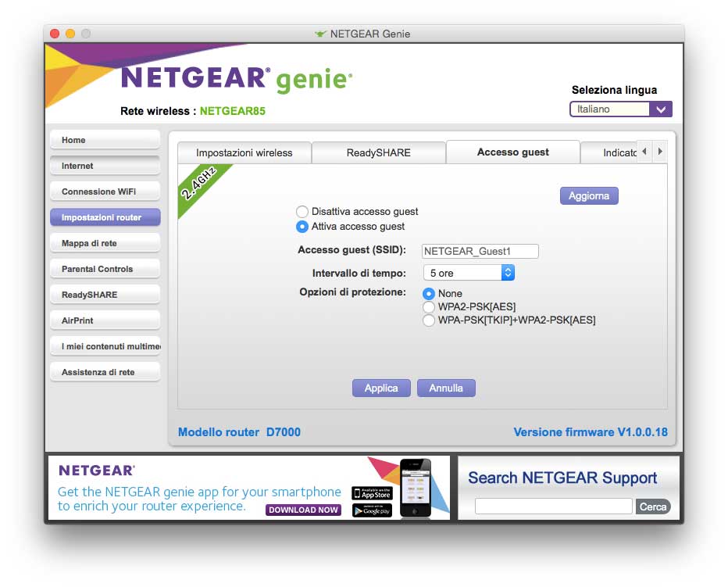The width and height of the screenshot is (728, 587).
Task: Open Assistenza di rete in the sidebar
Action: pyautogui.click(x=105, y=372)
